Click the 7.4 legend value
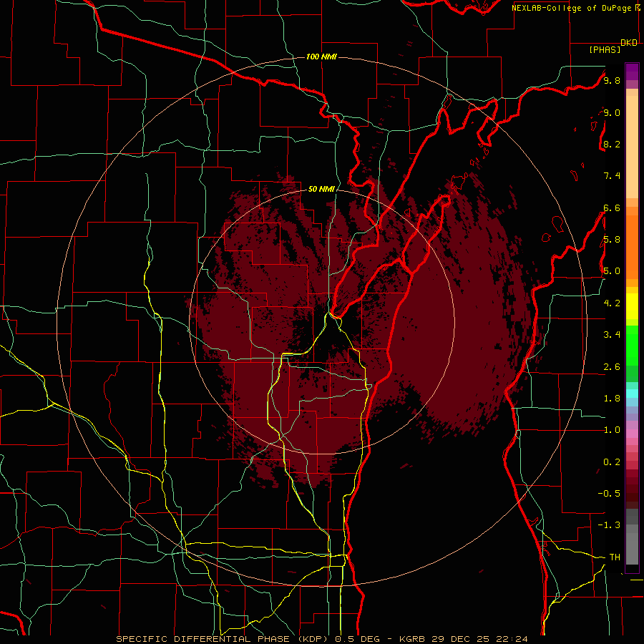Screen dimensions: 644x644 612,176
